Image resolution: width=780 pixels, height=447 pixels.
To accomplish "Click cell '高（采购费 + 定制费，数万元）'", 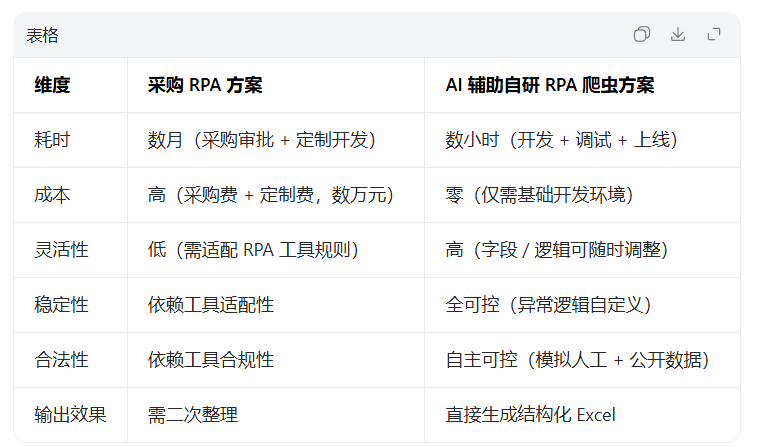I will point(271,195).
